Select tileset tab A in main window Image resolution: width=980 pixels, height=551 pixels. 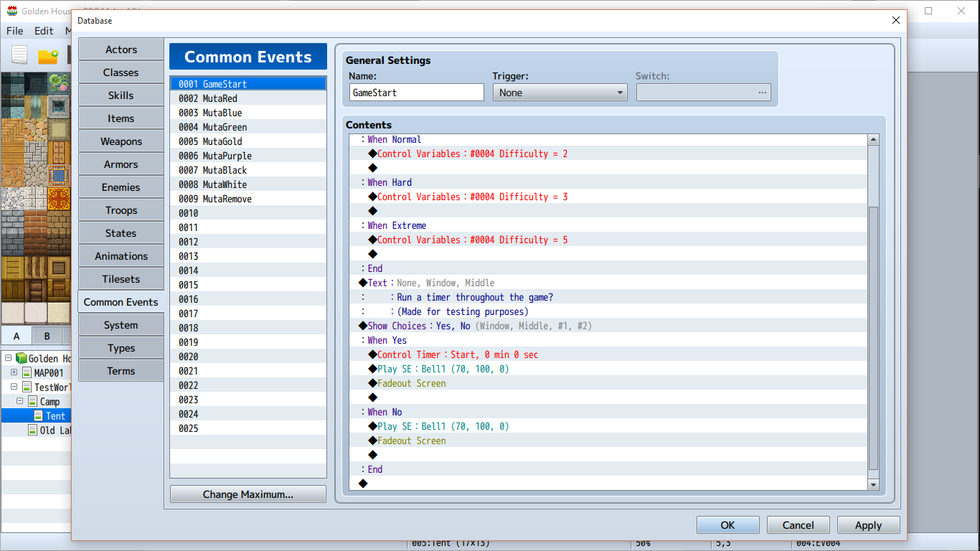[x=17, y=336]
